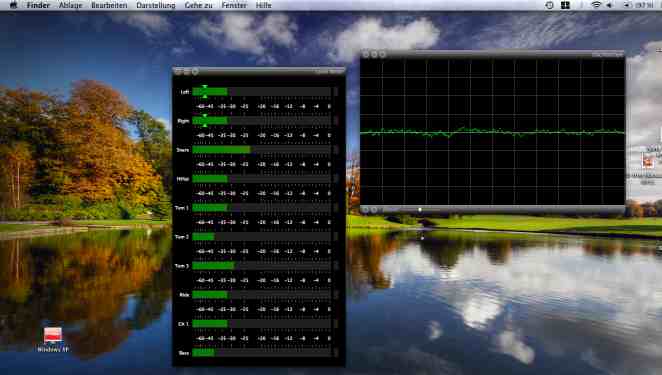Zoom the level meter window with its third titlebar button
662x375 pixels.
coord(195,72)
